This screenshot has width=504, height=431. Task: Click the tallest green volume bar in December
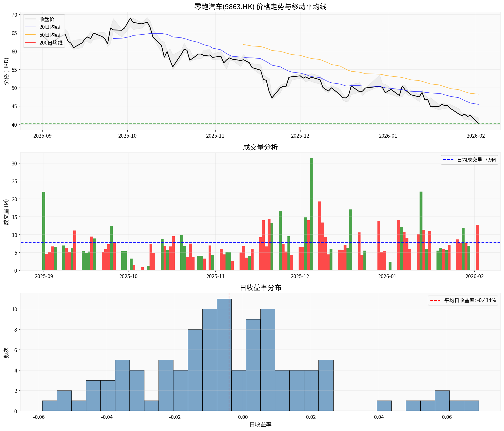pos(311,214)
